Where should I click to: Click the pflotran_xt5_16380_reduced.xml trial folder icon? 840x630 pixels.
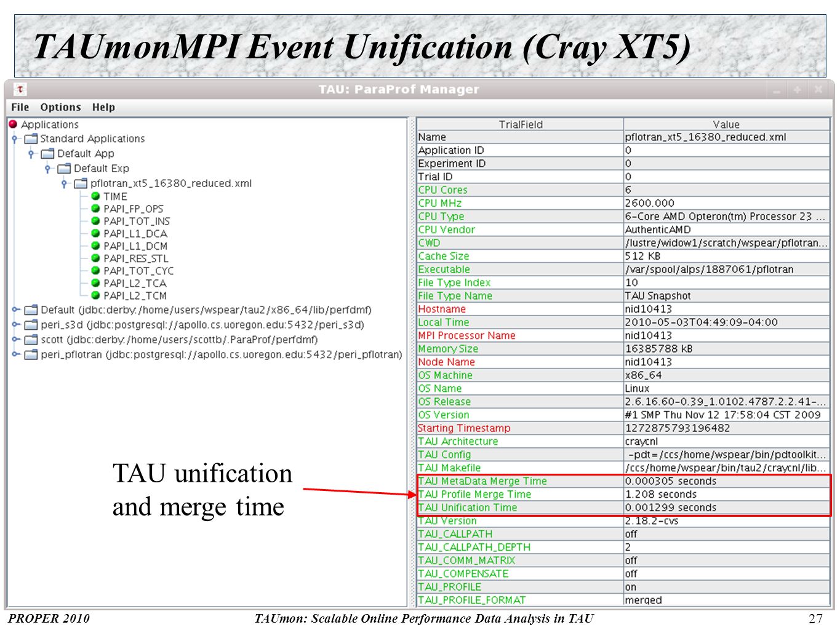click(81, 183)
